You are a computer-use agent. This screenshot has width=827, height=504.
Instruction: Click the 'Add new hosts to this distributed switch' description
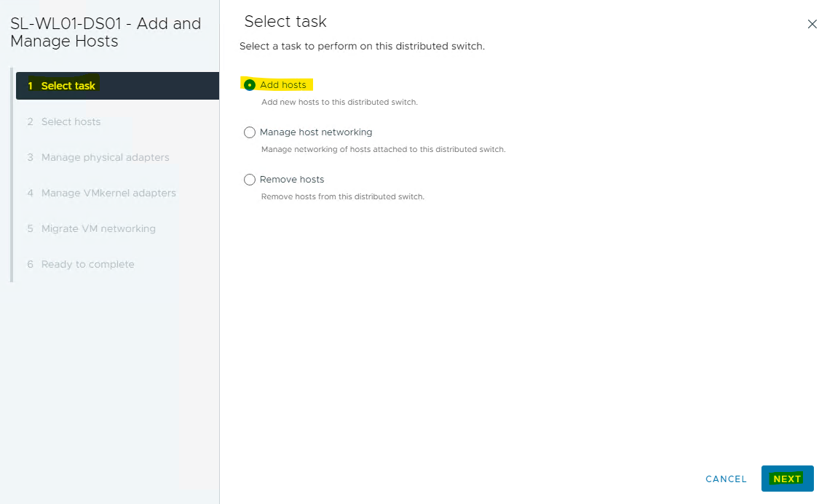339,102
